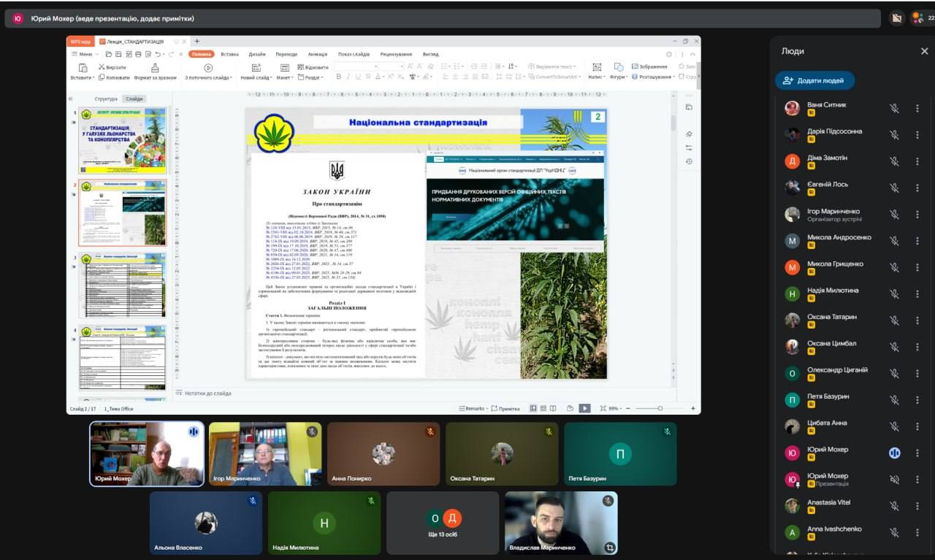Toggle Bold formatting in the ribbon
The width and height of the screenshot is (935, 560).
pos(338,77)
